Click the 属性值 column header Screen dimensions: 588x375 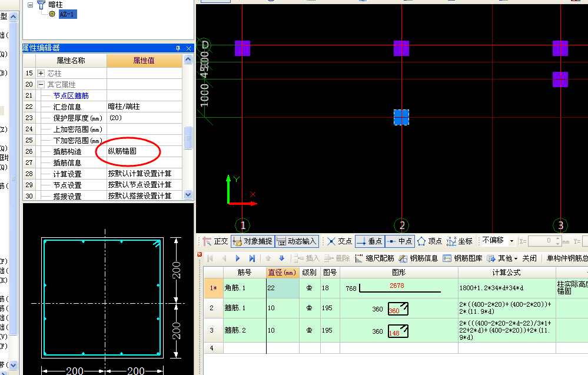(x=144, y=61)
